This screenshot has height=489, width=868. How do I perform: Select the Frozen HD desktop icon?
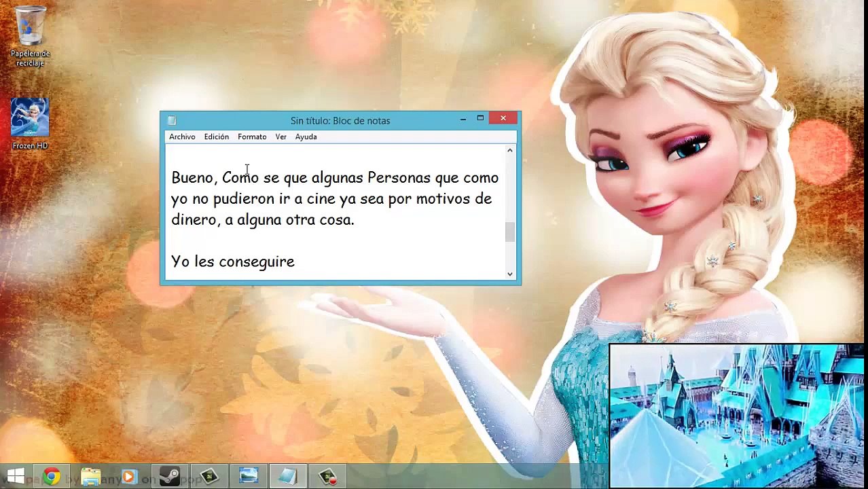(x=30, y=124)
